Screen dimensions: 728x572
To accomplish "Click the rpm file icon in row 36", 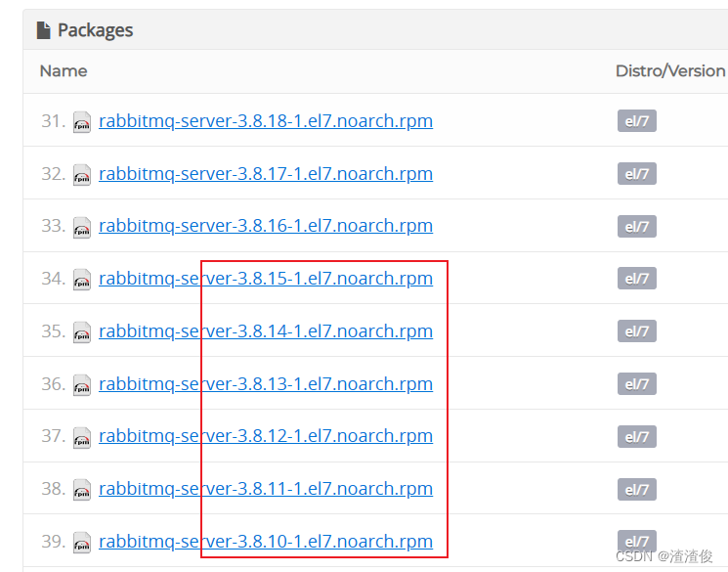I will tap(82, 385).
